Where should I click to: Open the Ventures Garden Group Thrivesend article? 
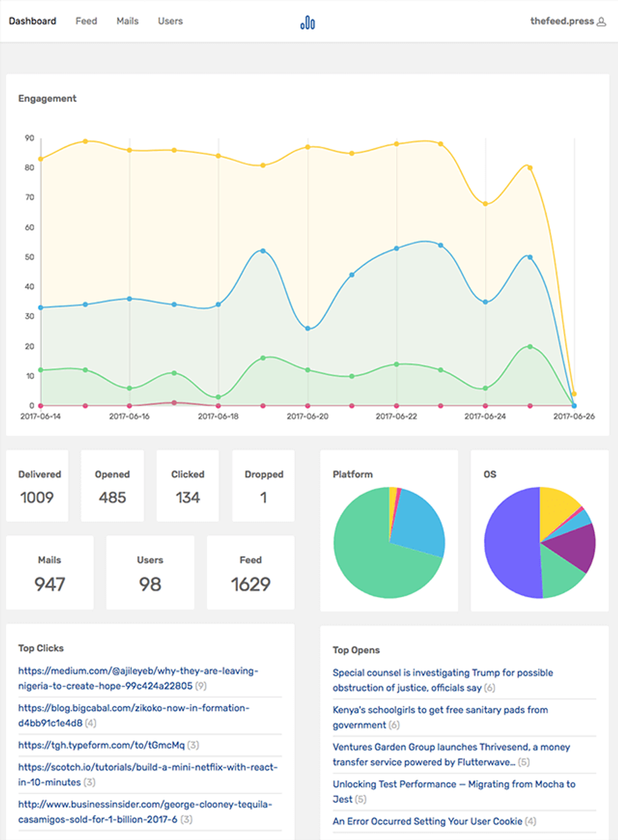451,754
